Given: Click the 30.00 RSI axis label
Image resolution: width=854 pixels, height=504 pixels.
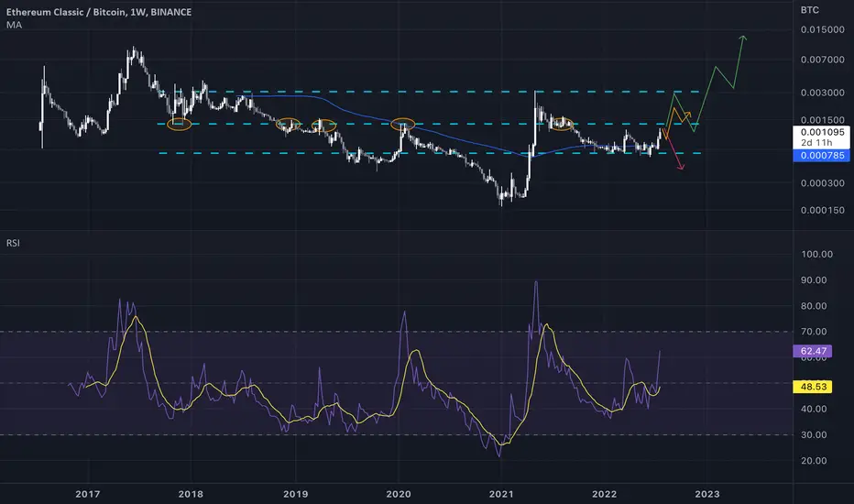Looking at the screenshot, I should (814, 434).
